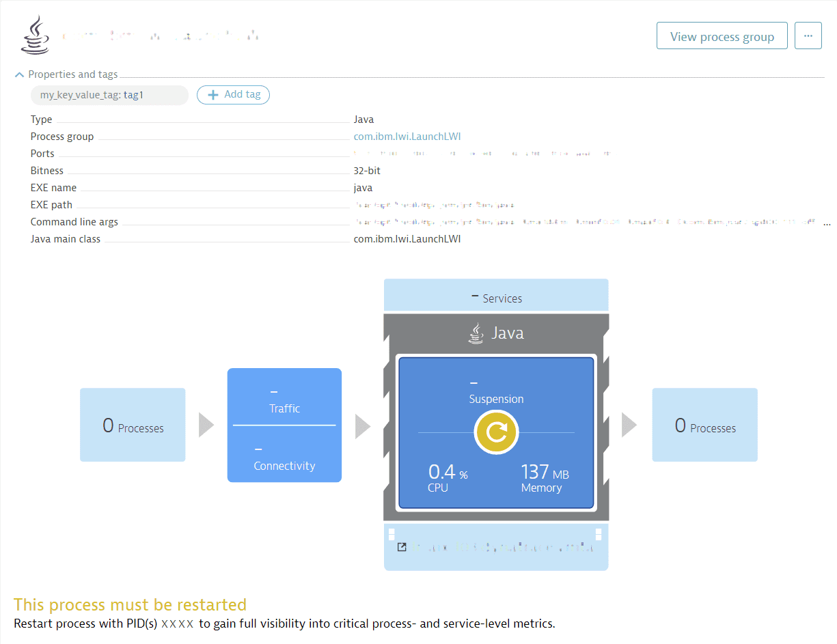Click the 'This process must be restarted' heading
The height and width of the screenshot is (644, 837).
pos(130,605)
